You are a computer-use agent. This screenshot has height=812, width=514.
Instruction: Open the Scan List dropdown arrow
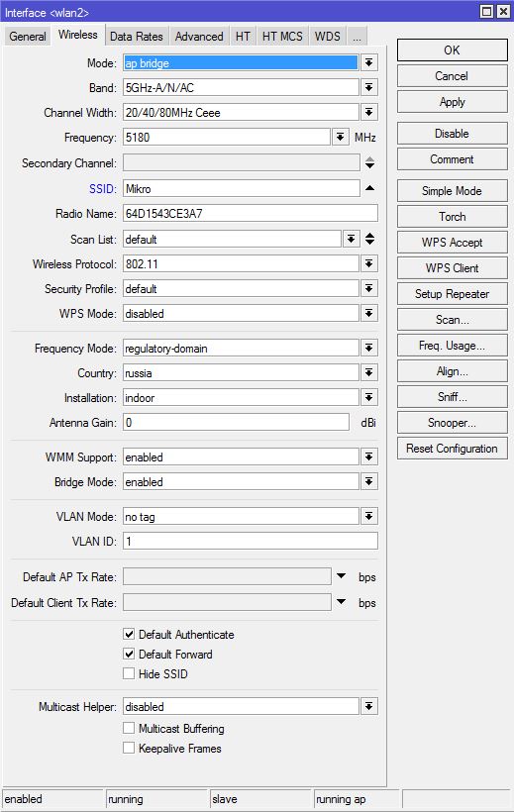pos(352,239)
